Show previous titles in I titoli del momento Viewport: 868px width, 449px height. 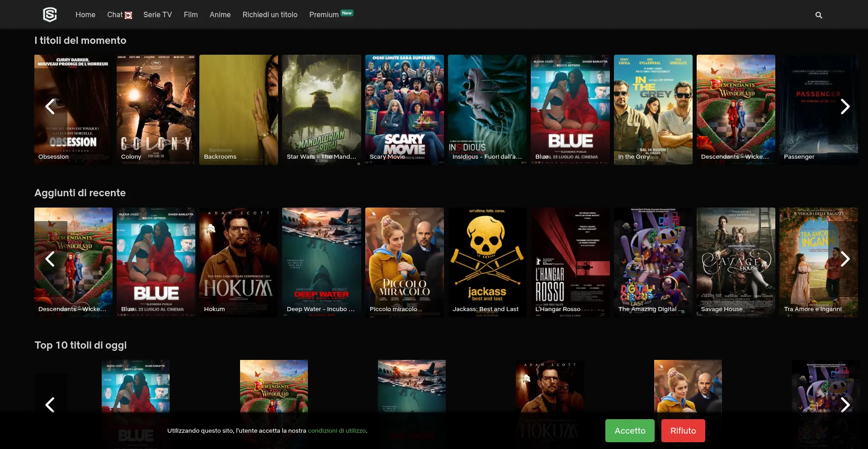(x=50, y=107)
